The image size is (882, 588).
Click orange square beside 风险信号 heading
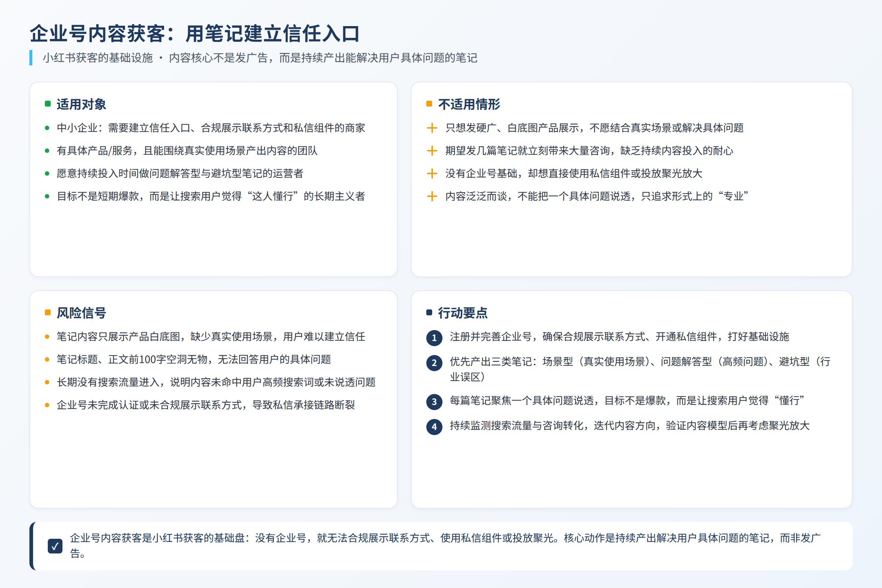[48, 312]
